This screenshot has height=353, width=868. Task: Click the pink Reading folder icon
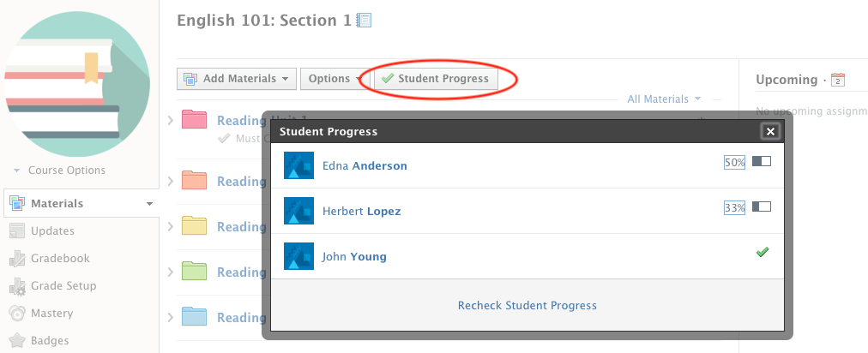pos(196,121)
